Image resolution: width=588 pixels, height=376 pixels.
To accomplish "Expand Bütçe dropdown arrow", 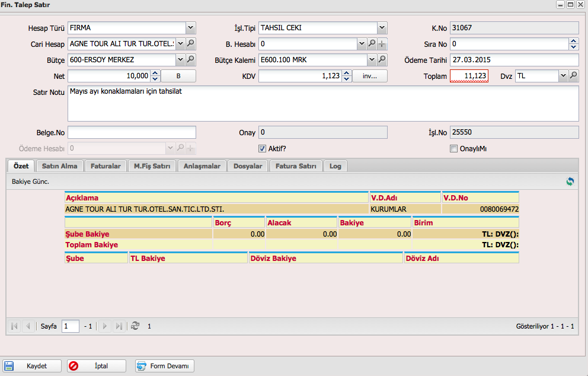I will (x=180, y=59).
